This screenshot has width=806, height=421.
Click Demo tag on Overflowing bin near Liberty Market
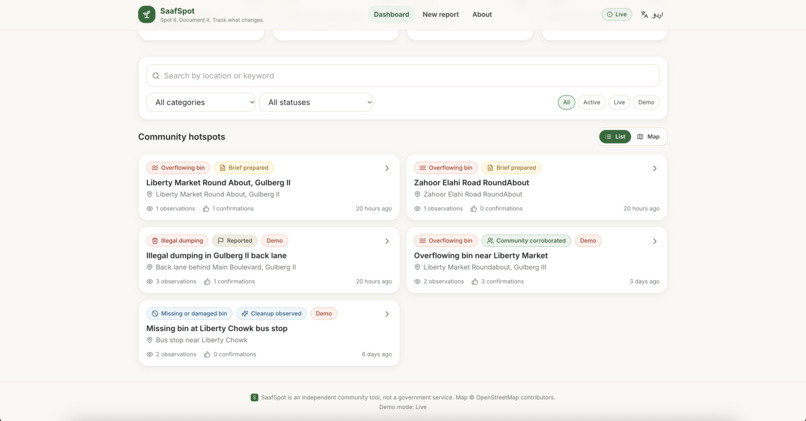pyautogui.click(x=588, y=241)
